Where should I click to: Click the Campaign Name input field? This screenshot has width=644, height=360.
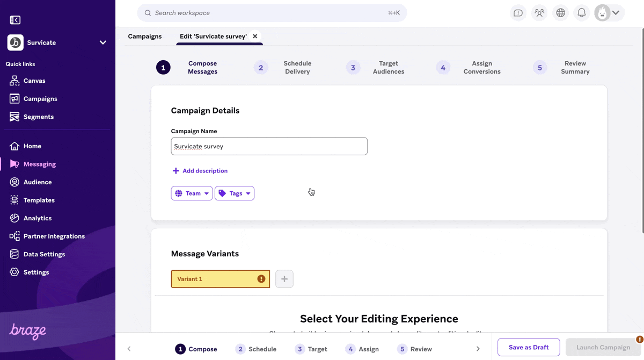point(269,146)
